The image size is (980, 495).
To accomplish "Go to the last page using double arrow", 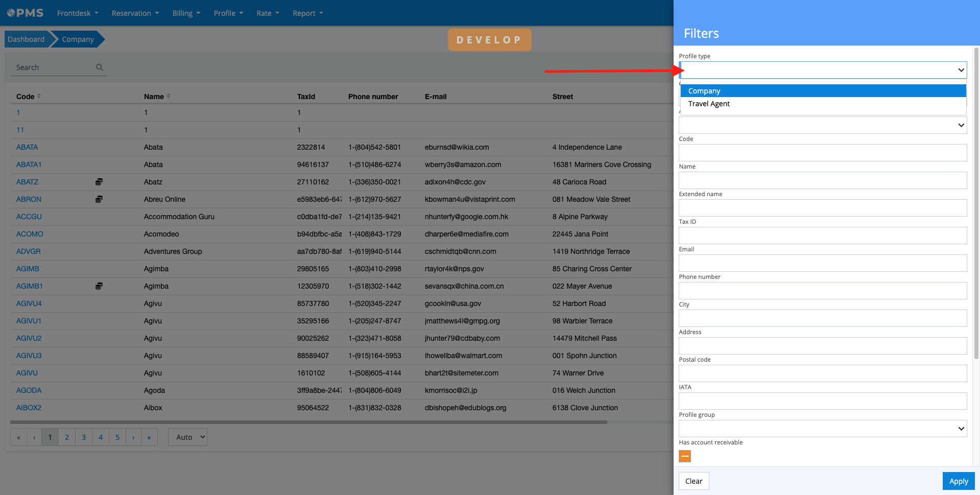I will point(149,437).
